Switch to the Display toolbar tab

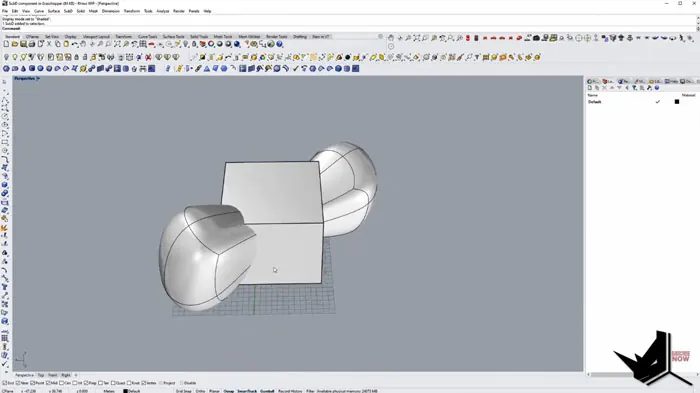(x=71, y=37)
